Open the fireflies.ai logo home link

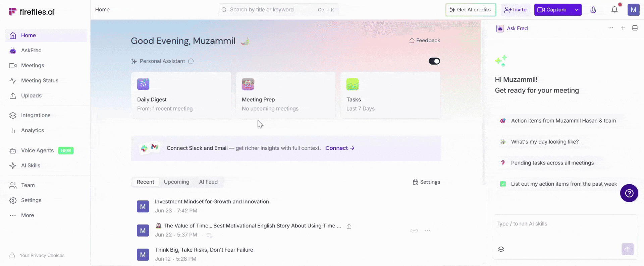32,12
